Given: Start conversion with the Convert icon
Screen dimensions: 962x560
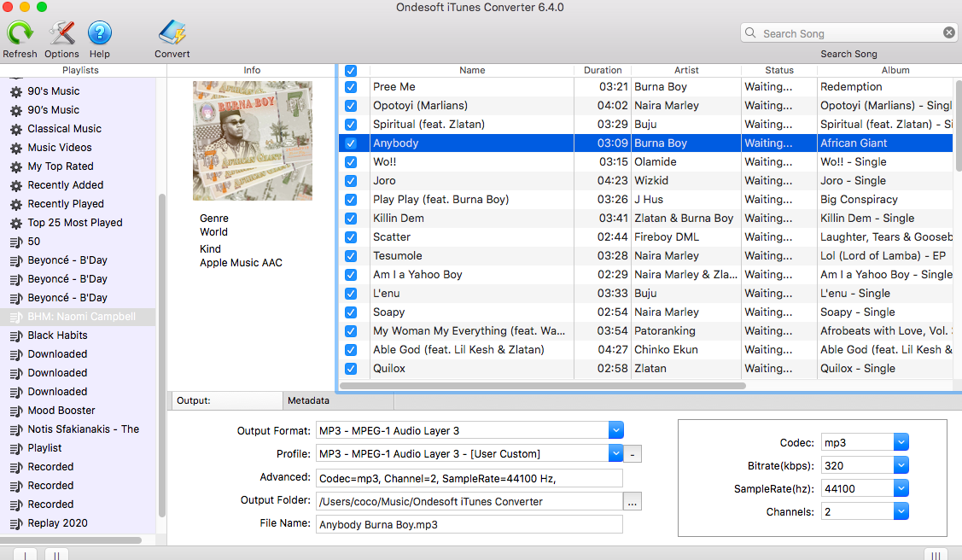Looking at the screenshot, I should click(172, 32).
